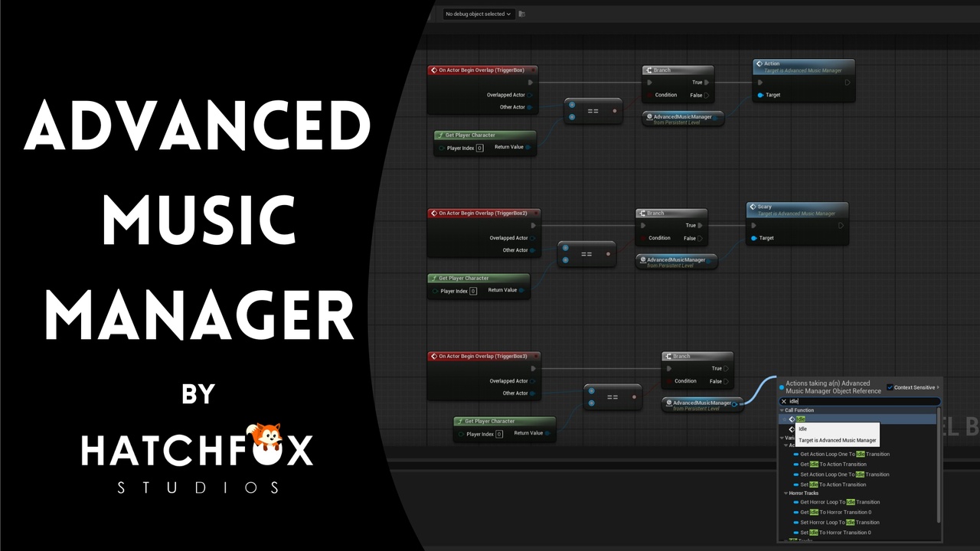
Task: Select the Scary function node header
Action: coord(797,210)
